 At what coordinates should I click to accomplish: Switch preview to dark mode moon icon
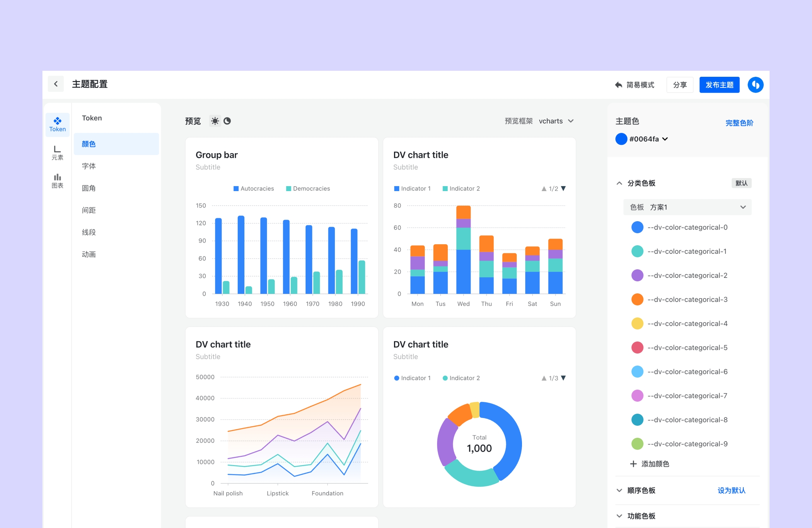coord(227,121)
